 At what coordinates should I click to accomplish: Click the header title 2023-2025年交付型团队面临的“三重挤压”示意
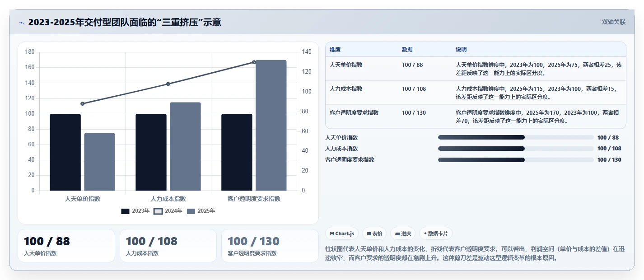pyautogui.click(x=125, y=22)
